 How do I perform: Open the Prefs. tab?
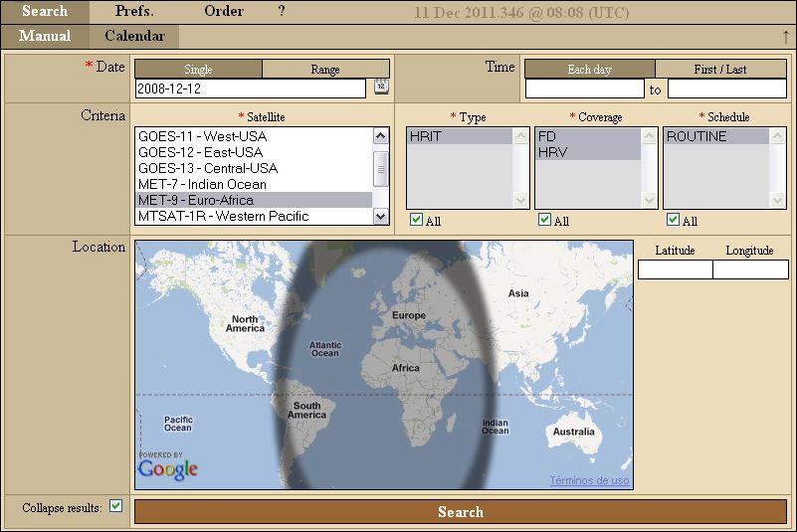(x=134, y=11)
